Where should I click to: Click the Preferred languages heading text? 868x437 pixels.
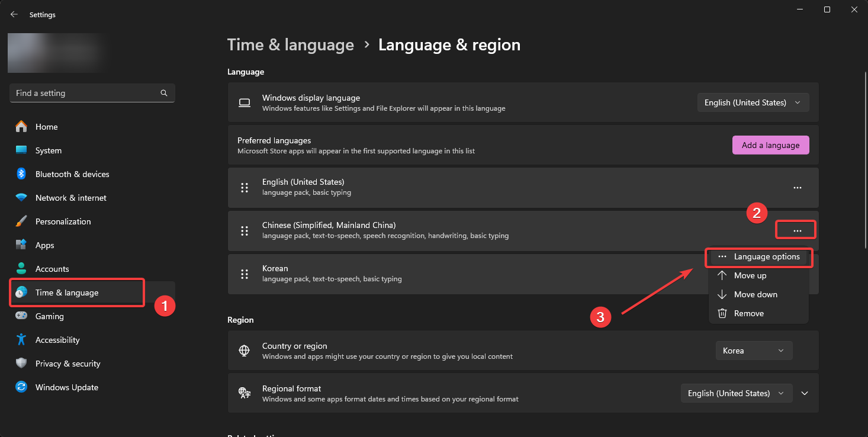pos(274,141)
